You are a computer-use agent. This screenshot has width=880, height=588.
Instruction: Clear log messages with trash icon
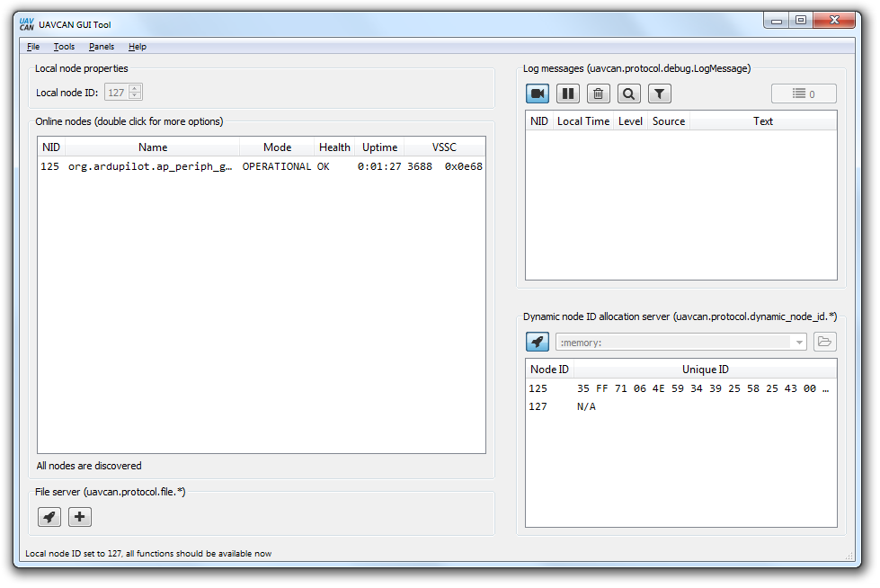coord(599,94)
